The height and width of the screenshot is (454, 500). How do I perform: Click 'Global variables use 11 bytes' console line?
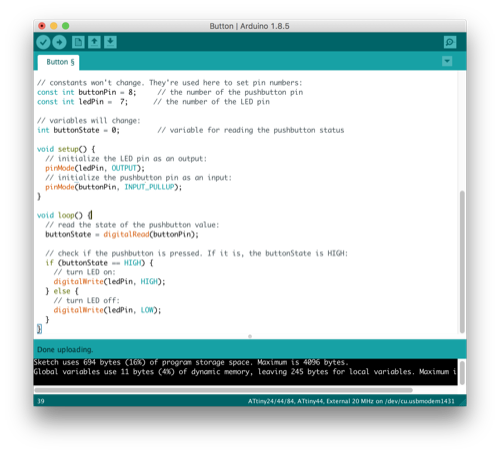245,372
